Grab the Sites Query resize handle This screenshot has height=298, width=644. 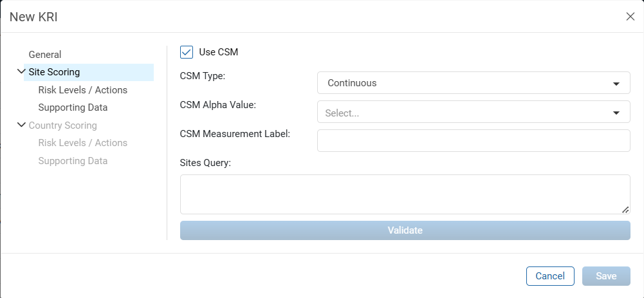click(625, 210)
